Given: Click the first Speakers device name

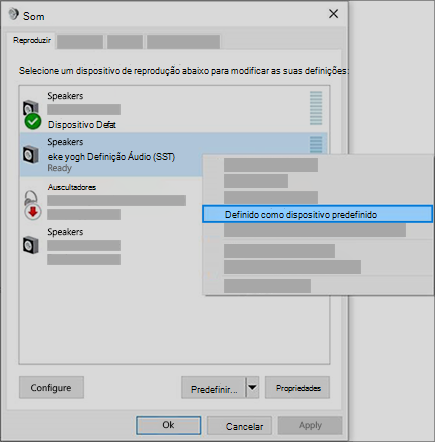Looking at the screenshot, I should (x=65, y=96).
